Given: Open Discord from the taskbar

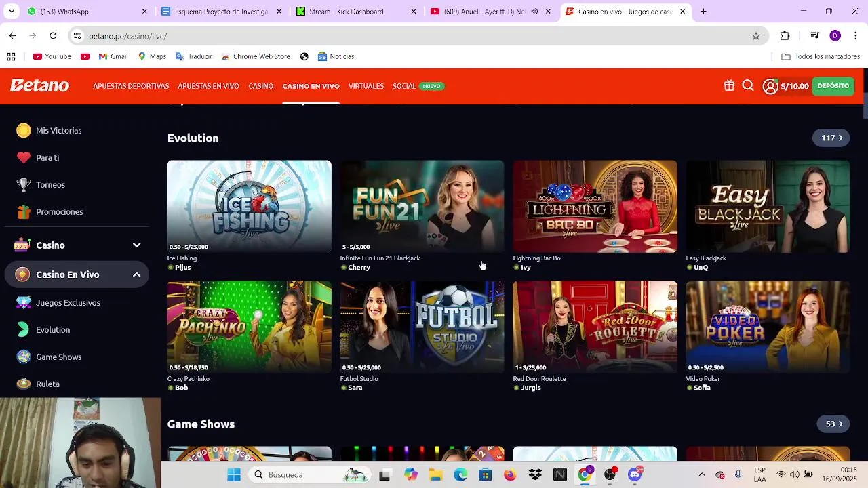Looking at the screenshot, I should point(635,474).
